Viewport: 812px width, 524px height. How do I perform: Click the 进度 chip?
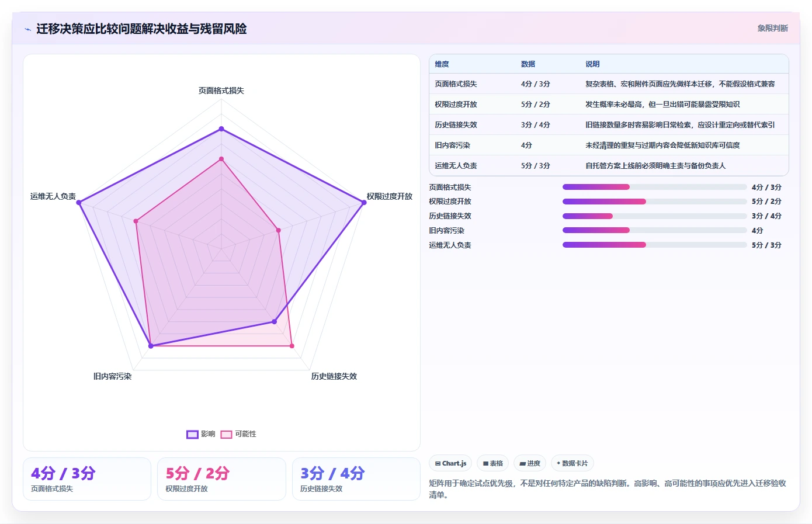pyautogui.click(x=530, y=463)
